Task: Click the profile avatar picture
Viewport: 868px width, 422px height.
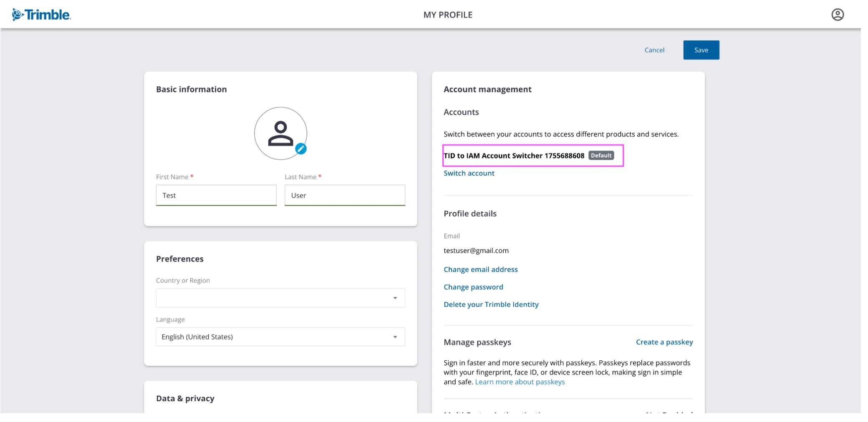Action: pyautogui.click(x=280, y=133)
